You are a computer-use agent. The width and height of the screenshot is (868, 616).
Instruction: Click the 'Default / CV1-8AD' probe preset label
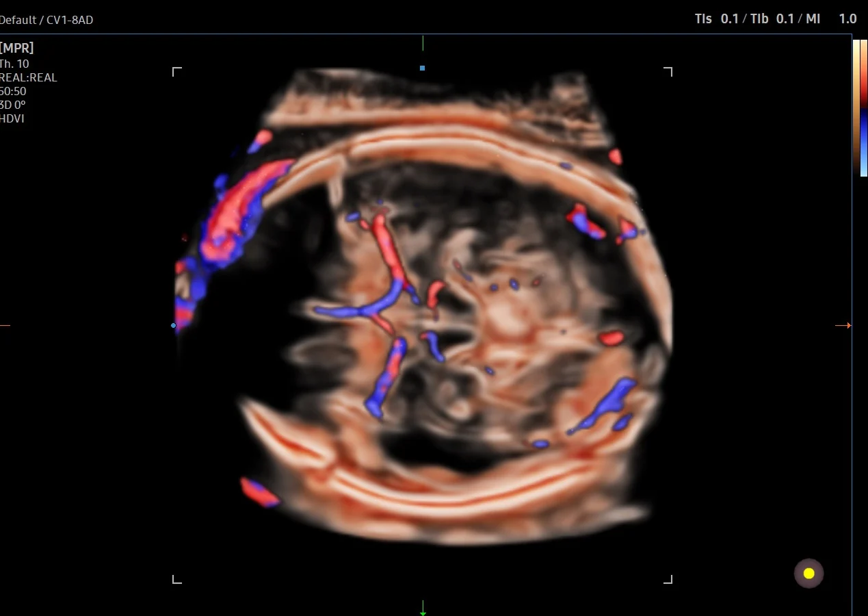click(x=47, y=20)
